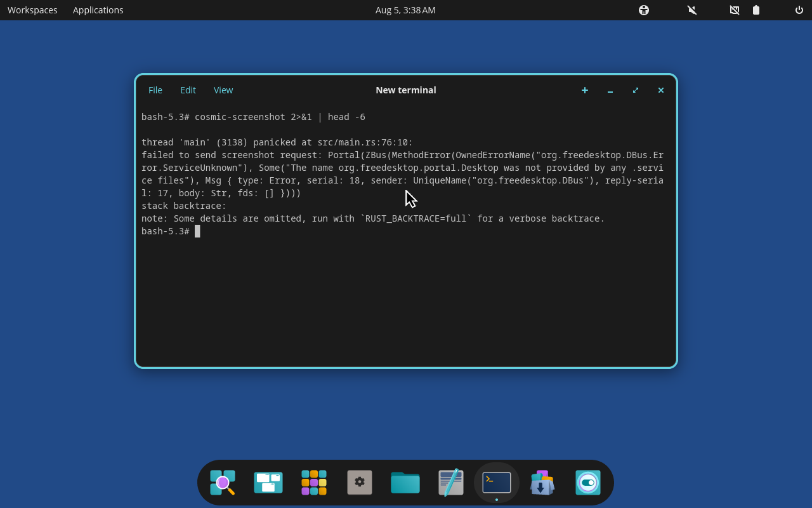Open muted sound applet in top panel
Viewport: 812px width, 508px height.
(692, 10)
